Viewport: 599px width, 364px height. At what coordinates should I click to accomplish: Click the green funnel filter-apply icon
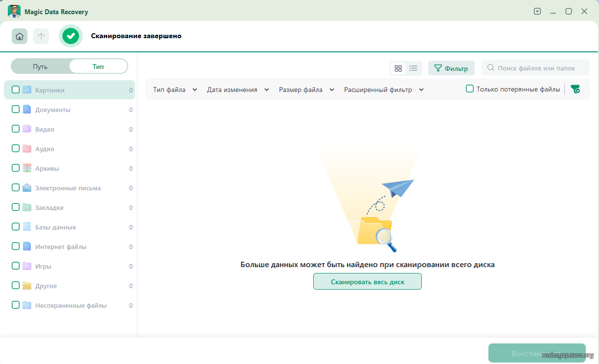coord(576,89)
